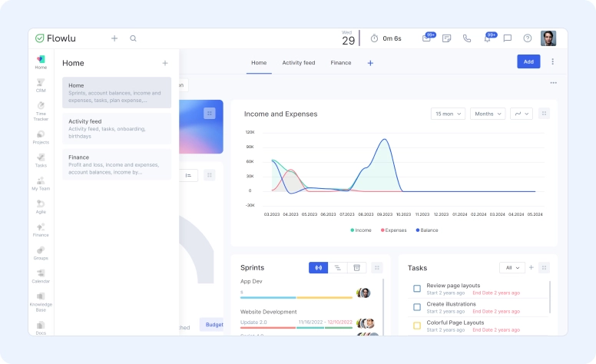The width and height of the screenshot is (596, 364).
Task: Click Update 2.0 sprint progress bar
Action: [296, 328]
